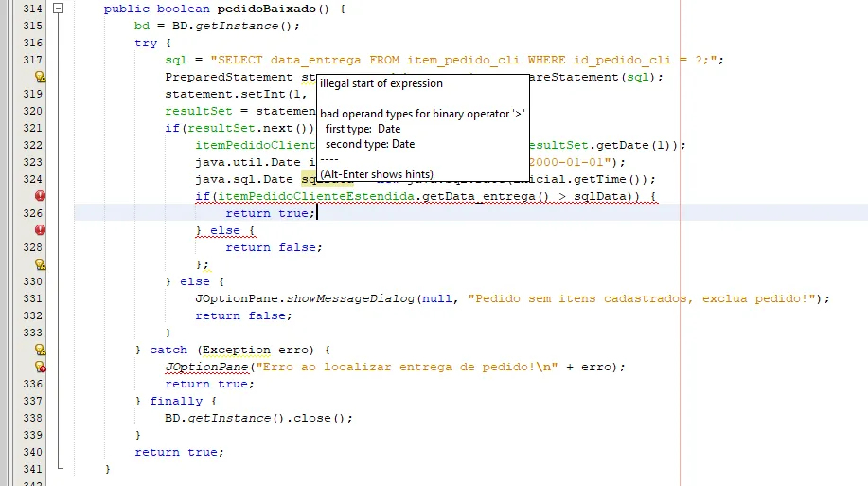Click the warning lightbulb icon beside the PreparedStatement line

(40, 77)
